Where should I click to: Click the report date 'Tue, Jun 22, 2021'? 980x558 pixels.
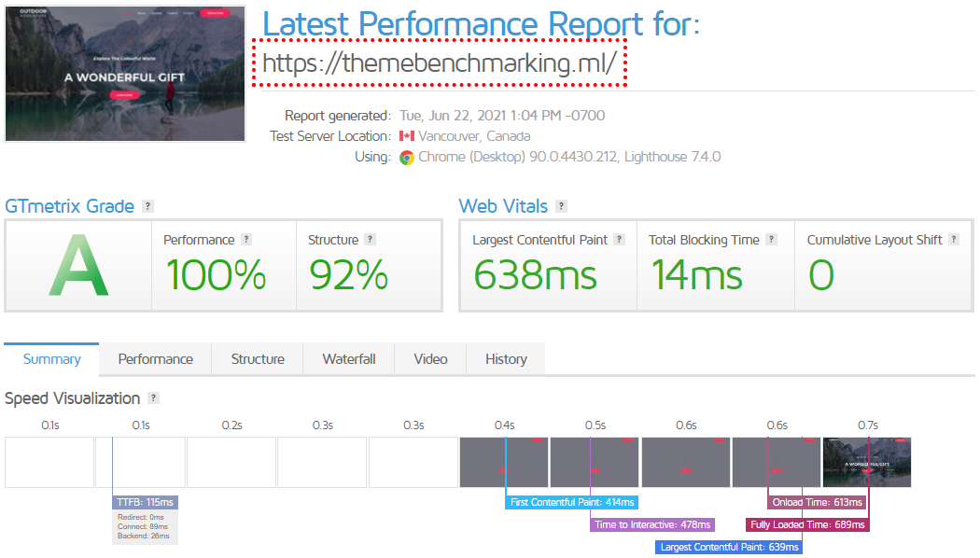(x=453, y=116)
